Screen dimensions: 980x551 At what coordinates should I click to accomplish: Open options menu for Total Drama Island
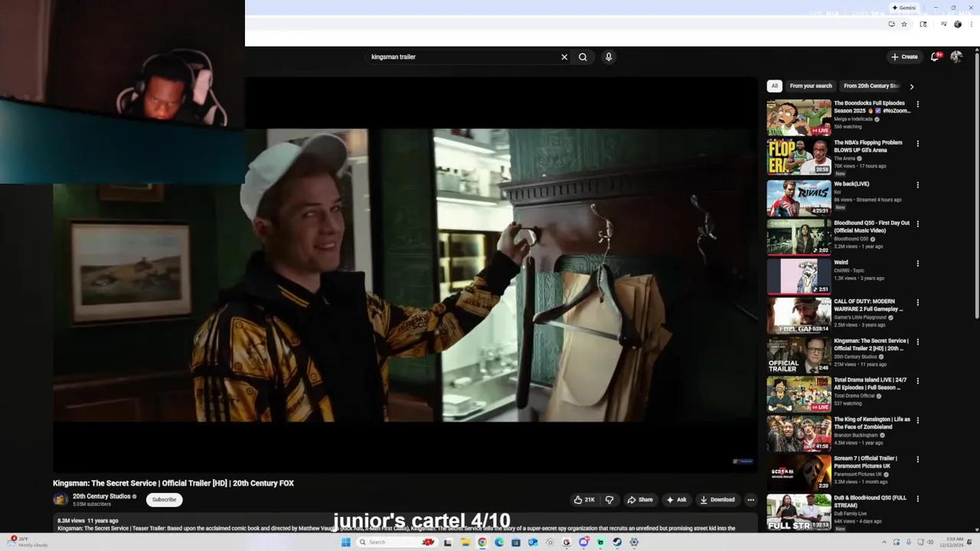point(917,381)
